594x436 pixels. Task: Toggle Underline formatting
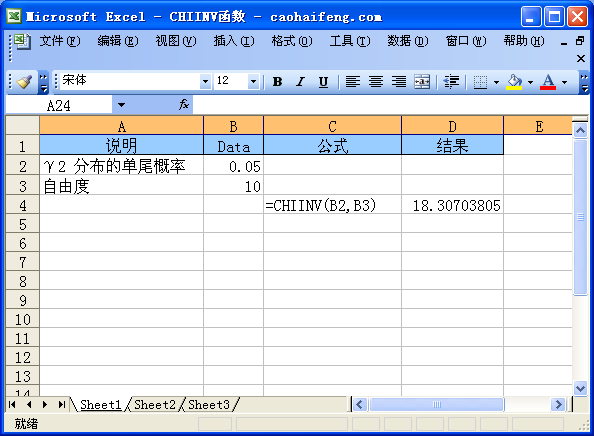coord(324,81)
